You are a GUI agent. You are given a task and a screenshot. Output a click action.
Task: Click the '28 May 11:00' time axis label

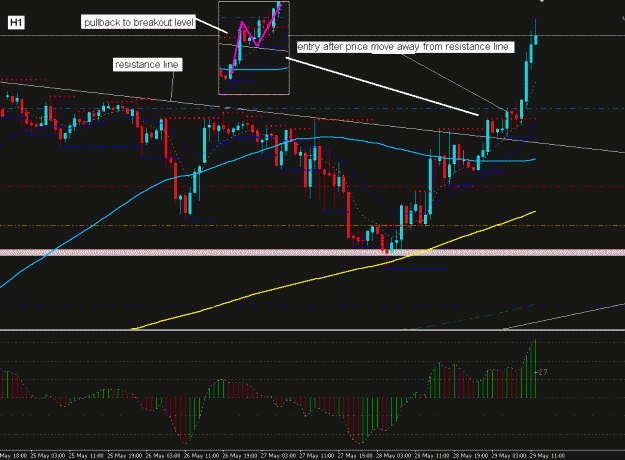click(x=432, y=456)
